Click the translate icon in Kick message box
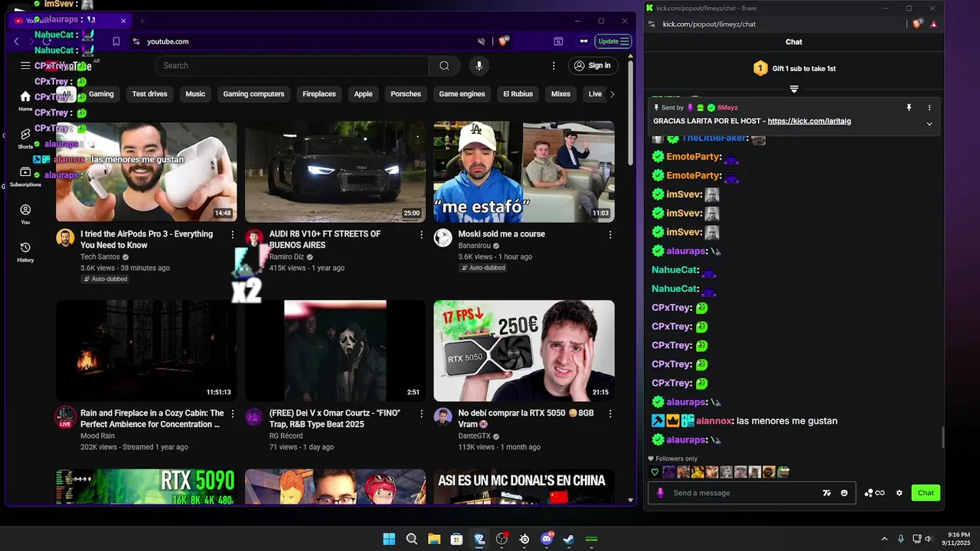Viewport: 980px width, 551px height. coord(827,493)
